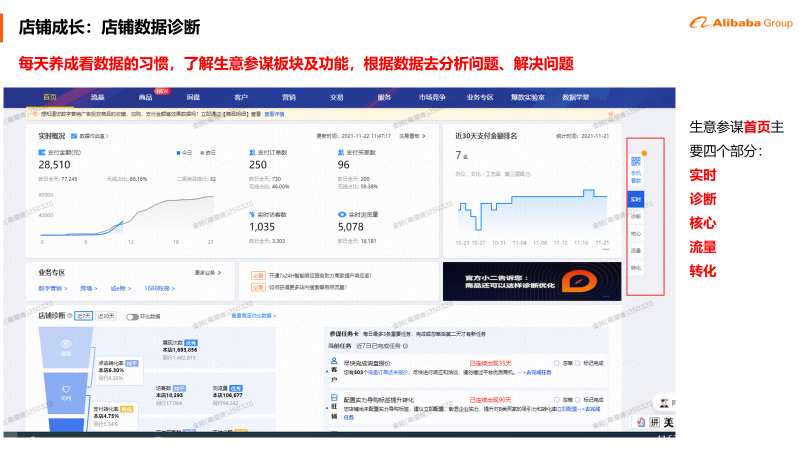Jump to 核心 in side anchor menu
The width and height of the screenshot is (800, 450).
pyautogui.click(x=636, y=234)
